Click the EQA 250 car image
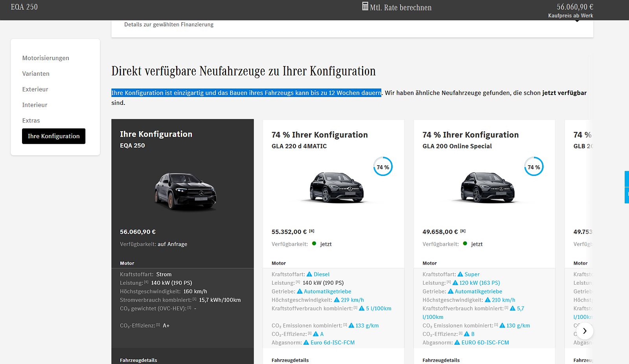The height and width of the screenshot is (364, 629). coord(185,192)
